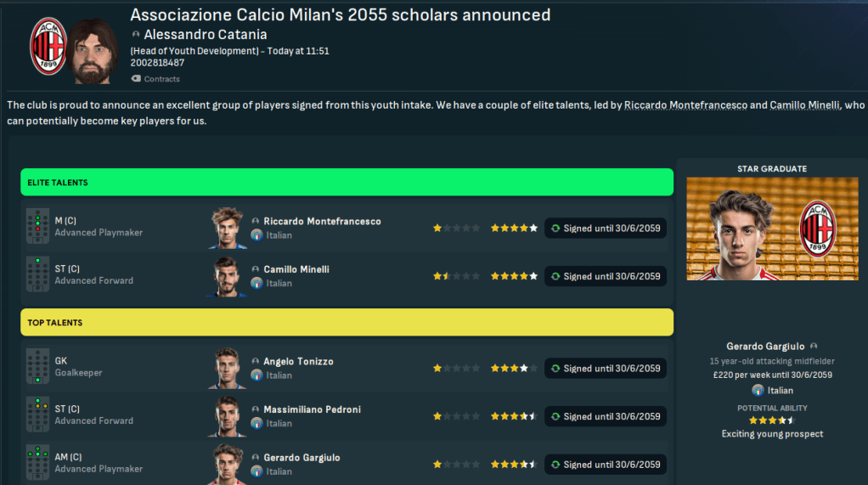Click the person icon beside Angelo Tonizzo's name
The width and height of the screenshot is (868, 485).
(x=256, y=362)
